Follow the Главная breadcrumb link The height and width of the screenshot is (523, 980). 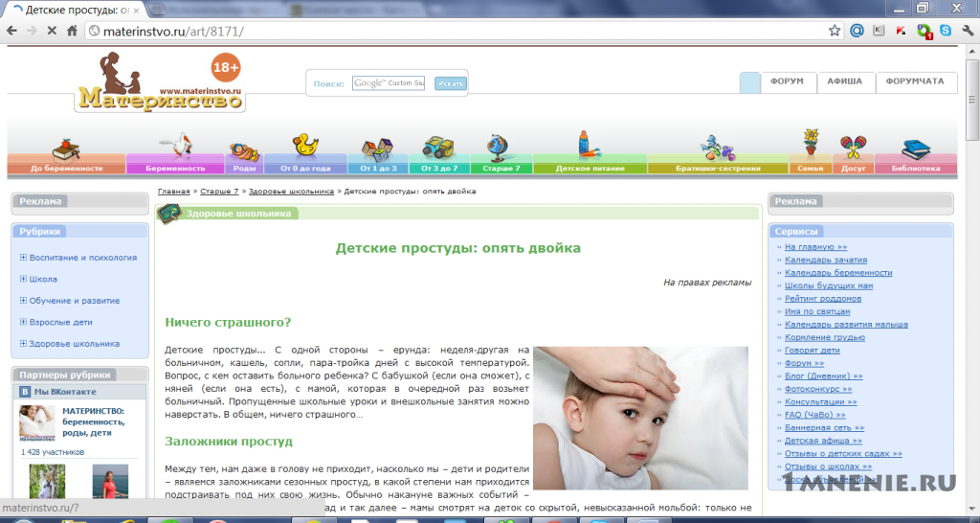[174, 192]
